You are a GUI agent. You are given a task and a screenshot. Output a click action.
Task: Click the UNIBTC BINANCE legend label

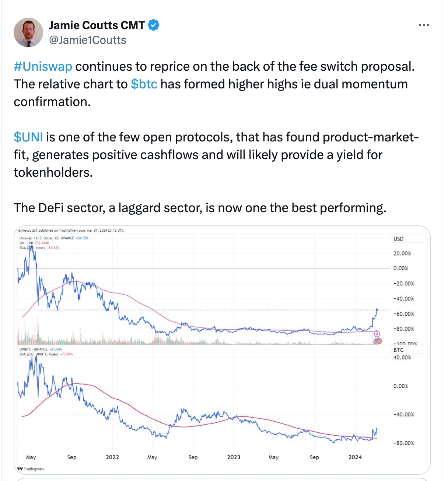tap(34, 349)
